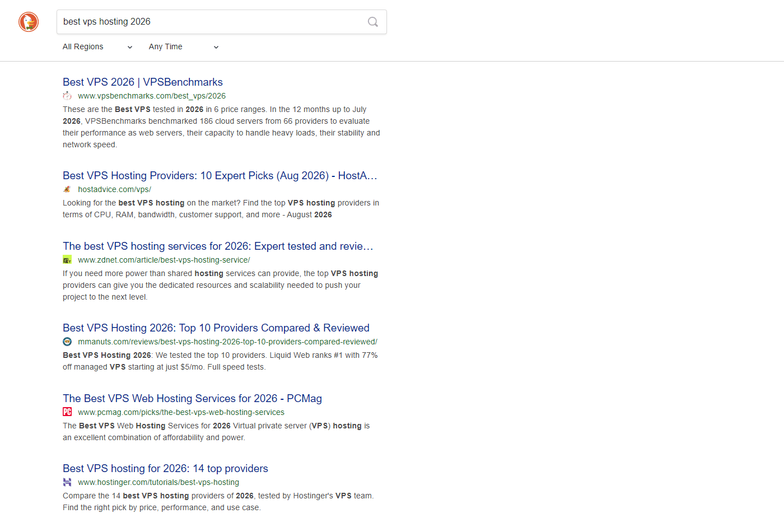Open 'Best VPS hosting for 2026: 14 top providers'
The height and width of the screenshot is (532, 784).
[165, 469]
